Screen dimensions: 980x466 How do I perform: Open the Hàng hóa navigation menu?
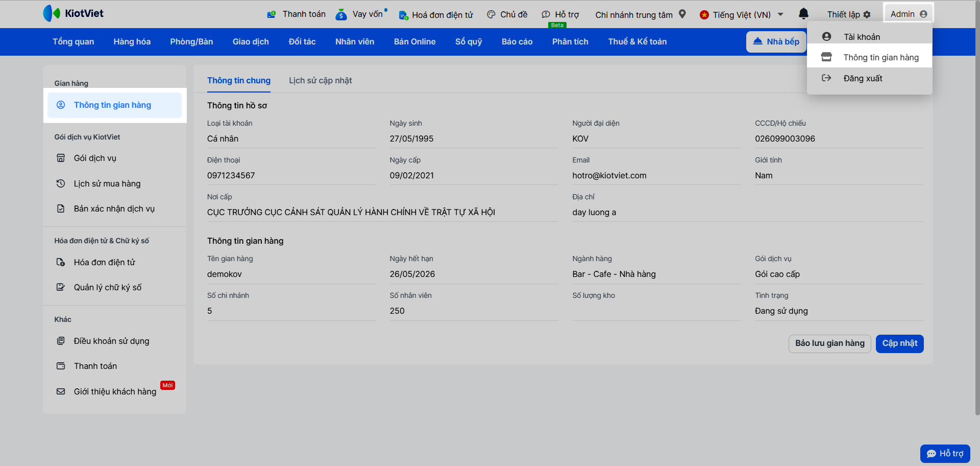click(132, 42)
